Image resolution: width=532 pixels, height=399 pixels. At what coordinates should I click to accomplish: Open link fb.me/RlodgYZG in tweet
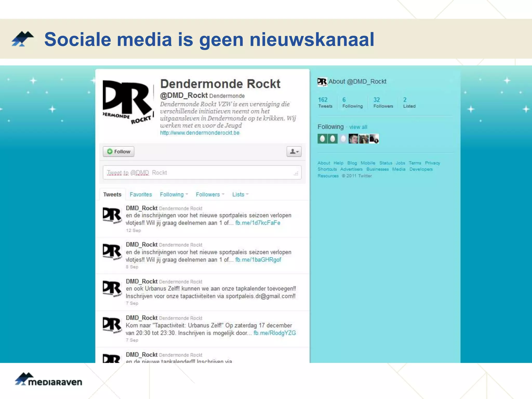[275, 333]
